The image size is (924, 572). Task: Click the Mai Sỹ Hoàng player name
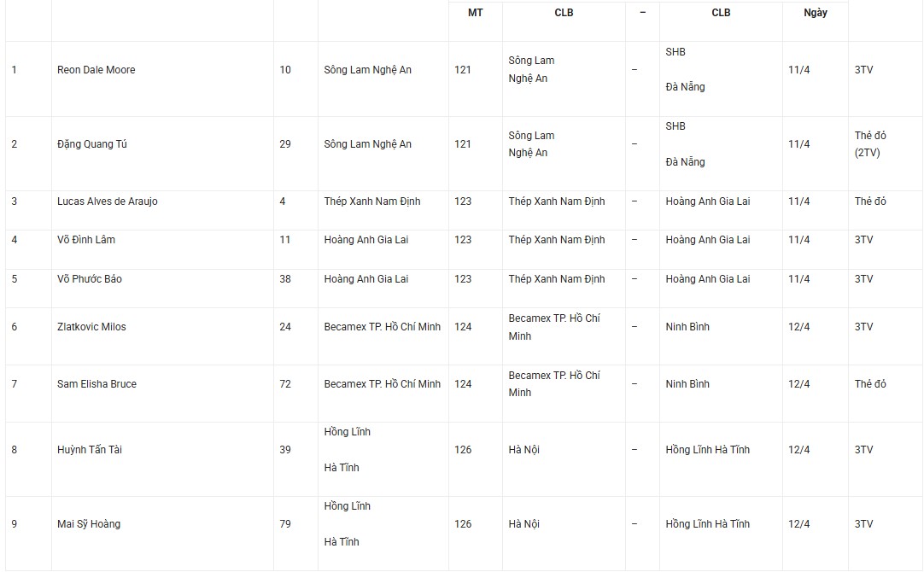click(x=89, y=524)
